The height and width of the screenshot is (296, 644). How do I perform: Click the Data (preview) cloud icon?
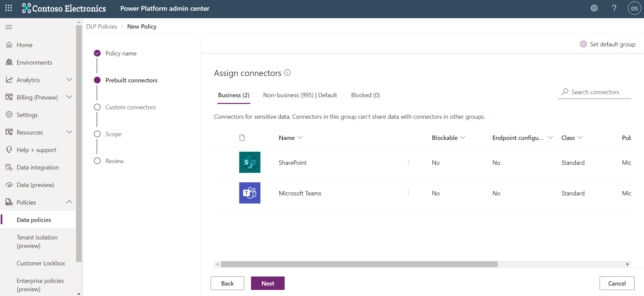click(x=9, y=185)
